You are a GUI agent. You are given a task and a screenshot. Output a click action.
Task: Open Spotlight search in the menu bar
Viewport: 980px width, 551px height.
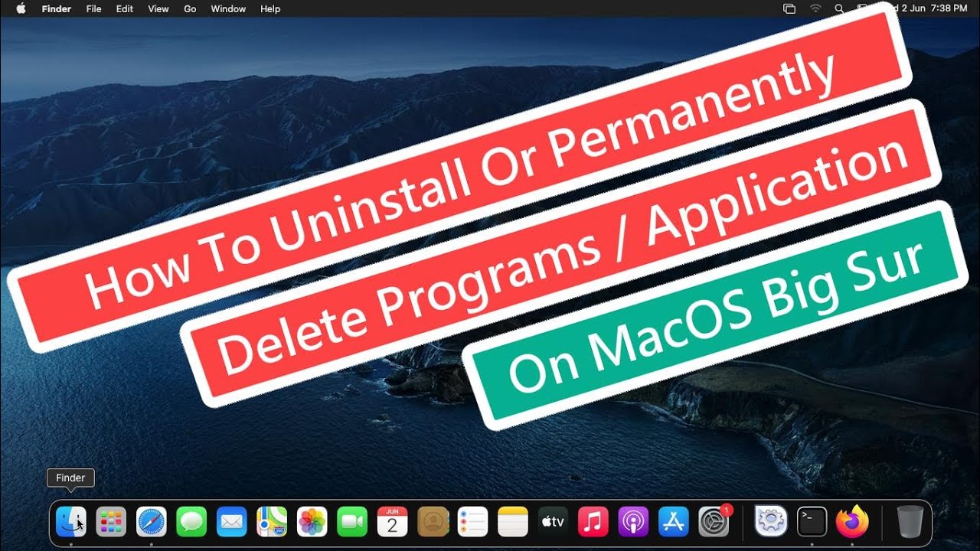pos(839,8)
